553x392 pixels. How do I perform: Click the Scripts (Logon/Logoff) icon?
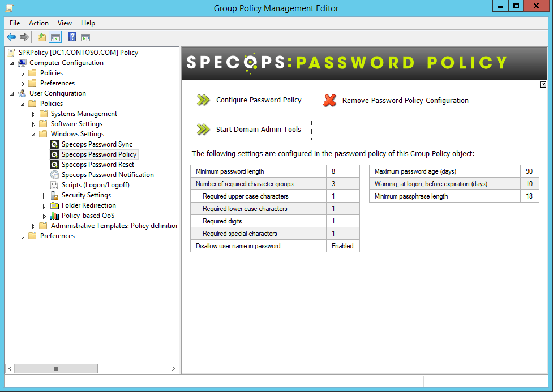pyautogui.click(x=54, y=185)
